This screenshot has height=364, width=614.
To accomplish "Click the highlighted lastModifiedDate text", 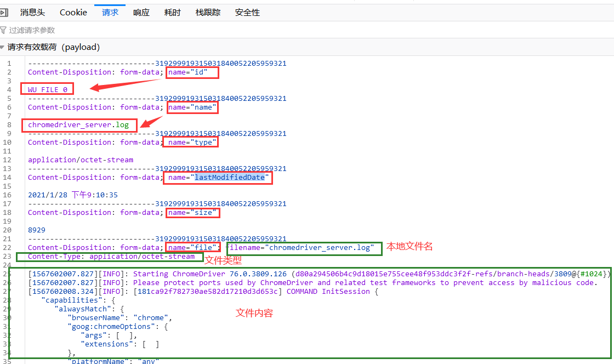I will (x=230, y=178).
